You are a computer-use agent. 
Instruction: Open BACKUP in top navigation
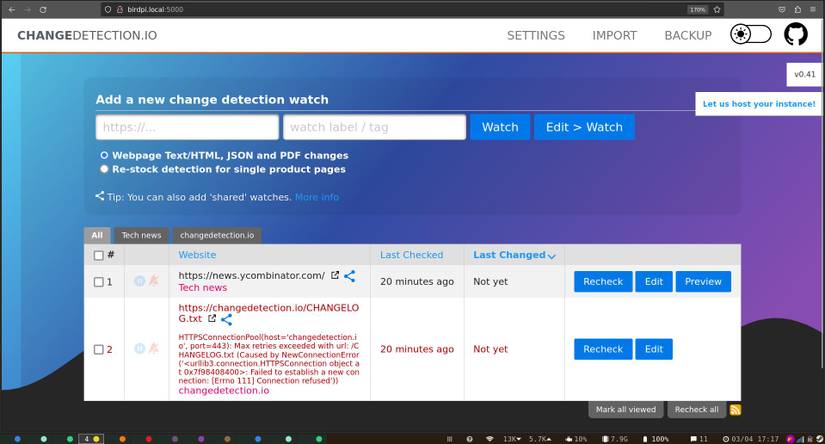688,35
